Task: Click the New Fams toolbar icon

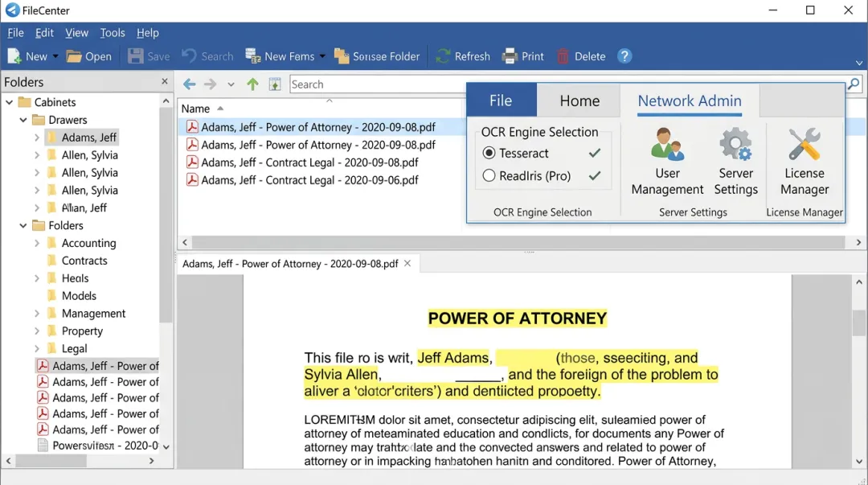Action: tap(253, 56)
